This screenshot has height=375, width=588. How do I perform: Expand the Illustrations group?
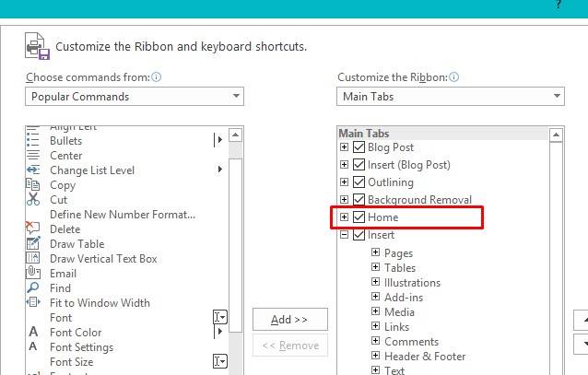(375, 282)
